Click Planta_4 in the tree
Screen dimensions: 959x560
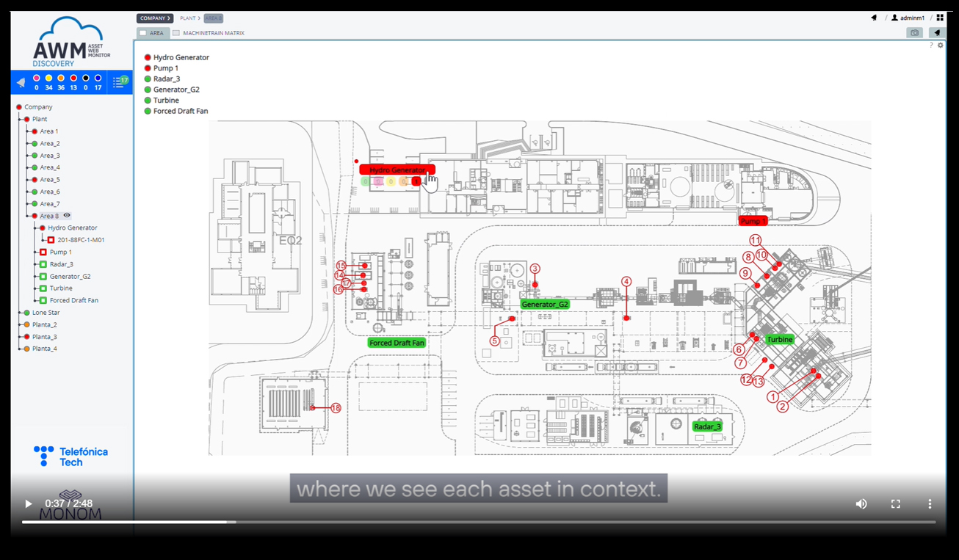(x=44, y=349)
